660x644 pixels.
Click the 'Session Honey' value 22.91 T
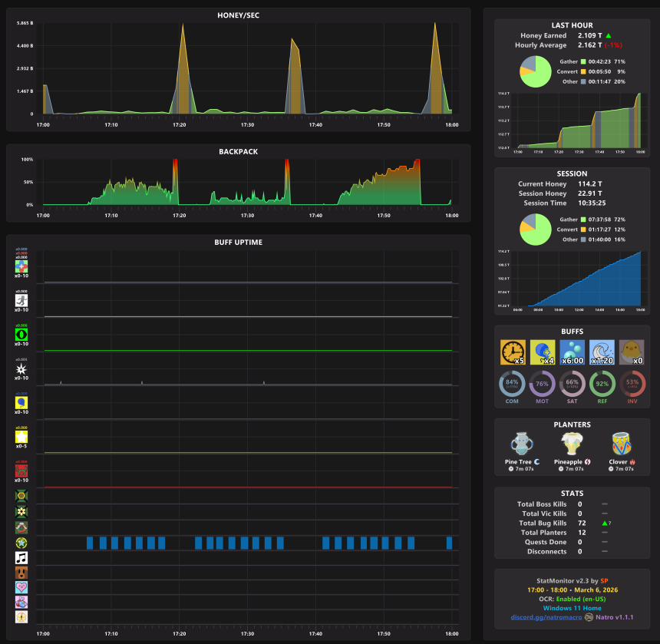(589, 193)
